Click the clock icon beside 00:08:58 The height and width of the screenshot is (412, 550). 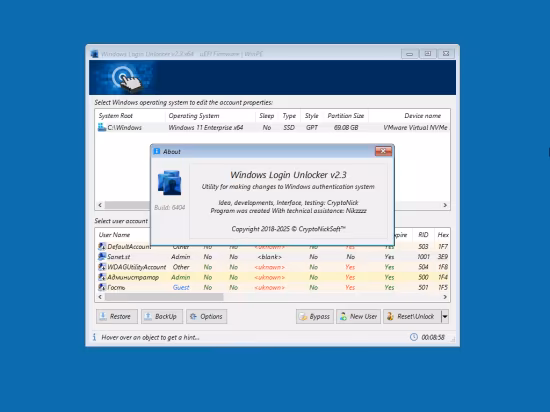click(x=414, y=337)
